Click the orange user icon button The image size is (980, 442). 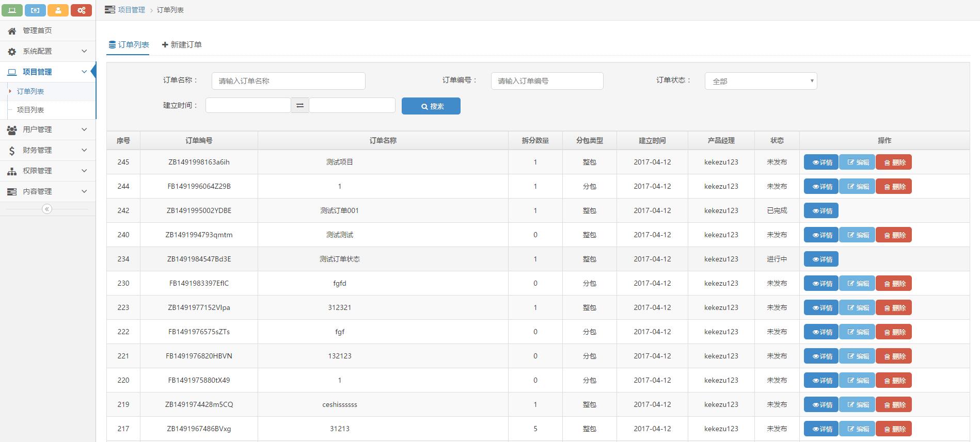click(x=58, y=10)
